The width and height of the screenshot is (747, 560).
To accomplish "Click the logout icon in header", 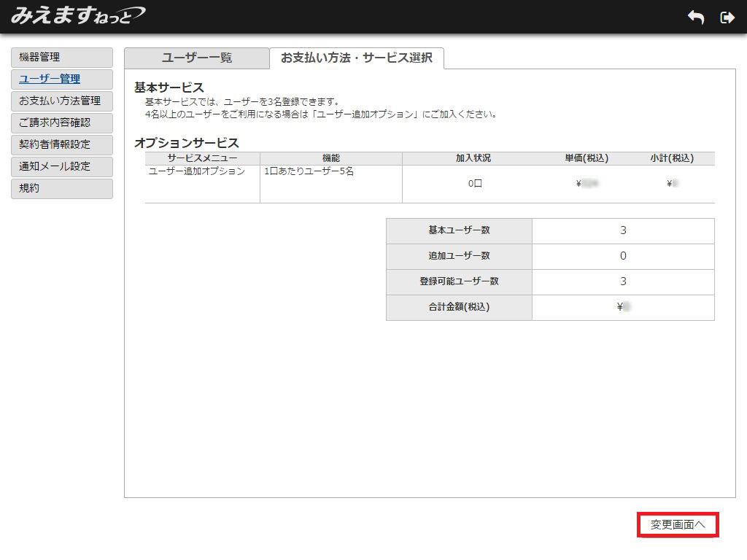I will [x=727, y=17].
